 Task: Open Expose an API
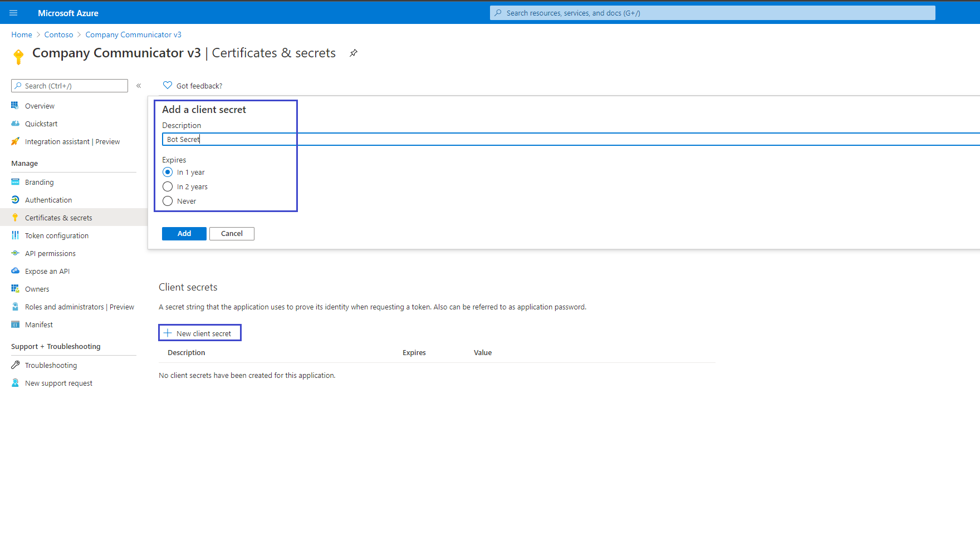[47, 271]
